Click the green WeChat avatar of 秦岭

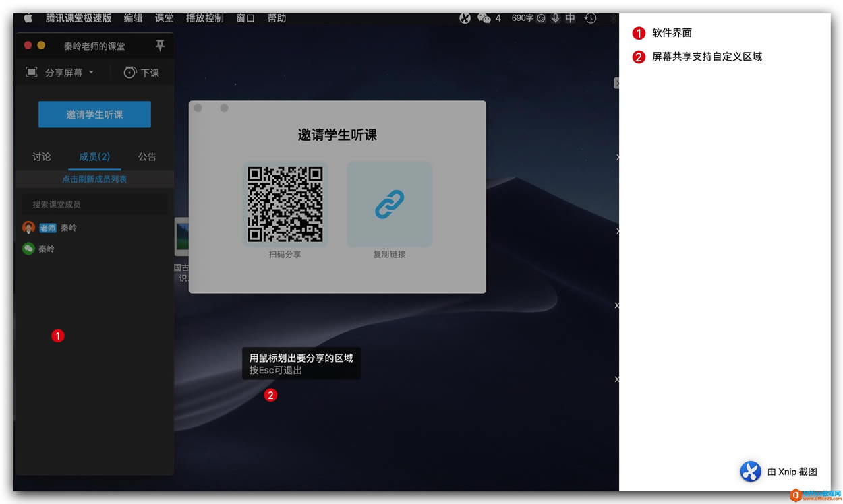28,249
